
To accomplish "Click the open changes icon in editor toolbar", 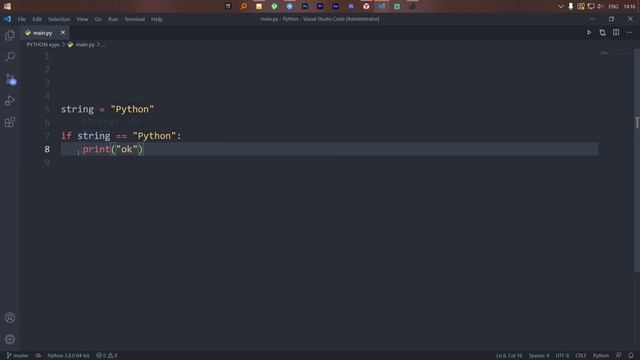I will click(602, 33).
